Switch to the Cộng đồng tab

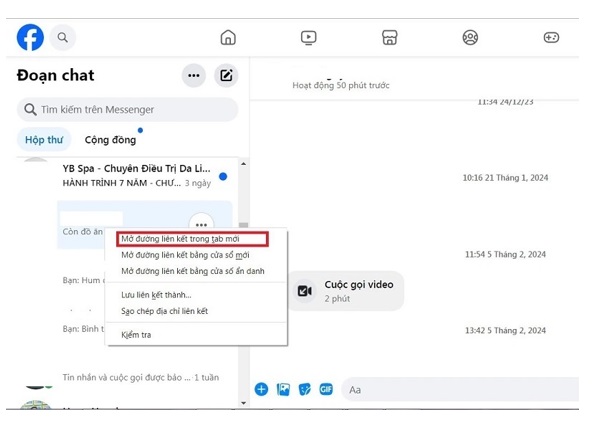click(110, 140)
